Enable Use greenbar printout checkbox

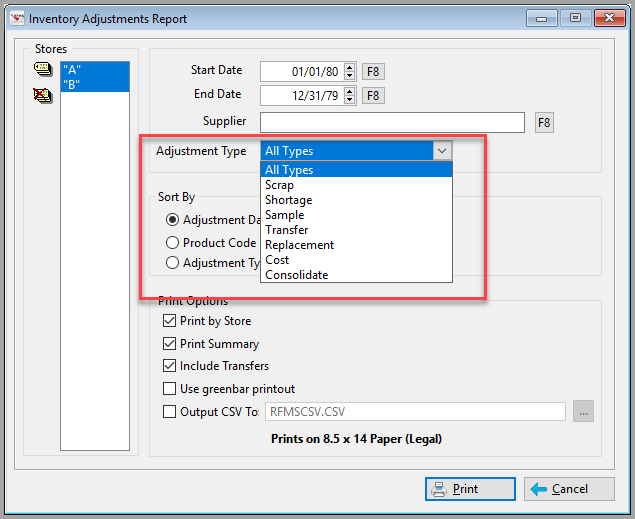tap(169, 389)
